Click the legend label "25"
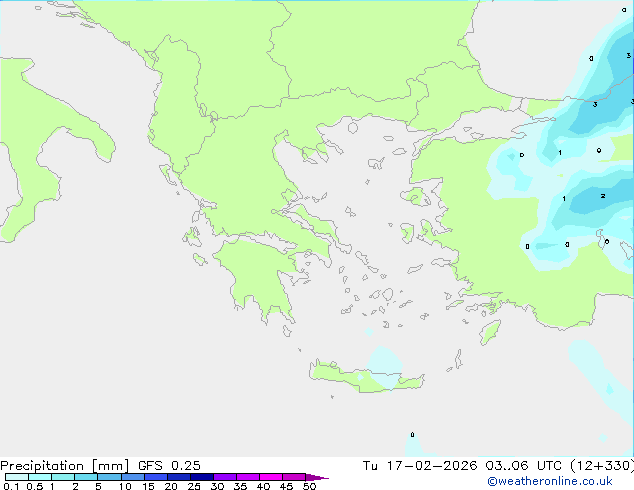The image size is (634, 490). [x=194, y=486]
